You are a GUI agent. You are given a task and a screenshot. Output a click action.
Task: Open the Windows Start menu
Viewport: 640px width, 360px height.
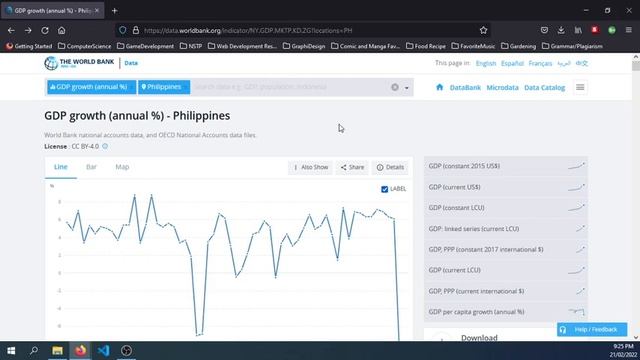point(11,351)
